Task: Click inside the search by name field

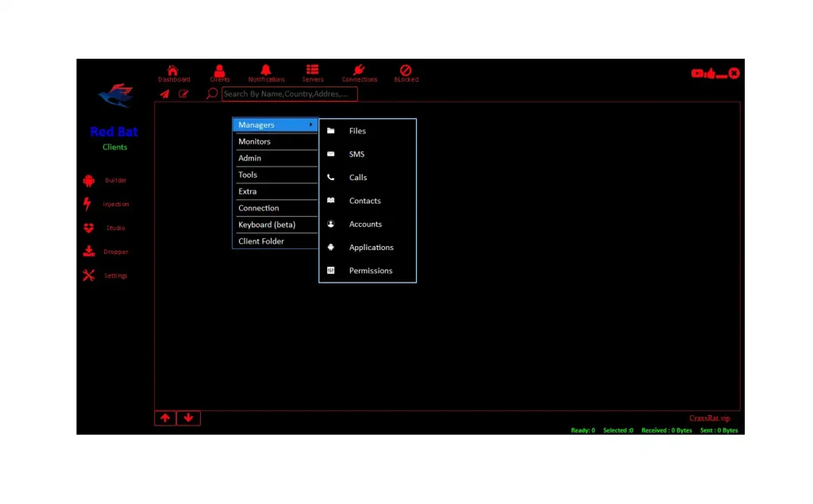Action: coord(286,94)
